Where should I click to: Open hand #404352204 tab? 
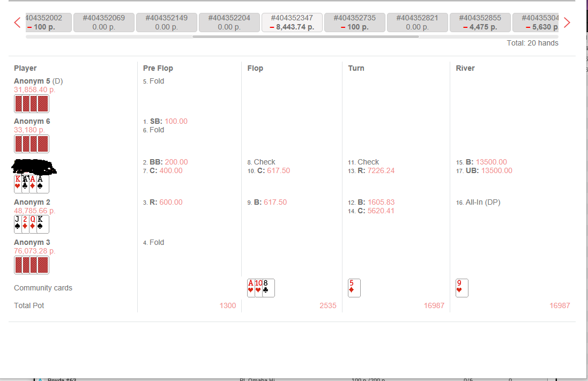229,23
